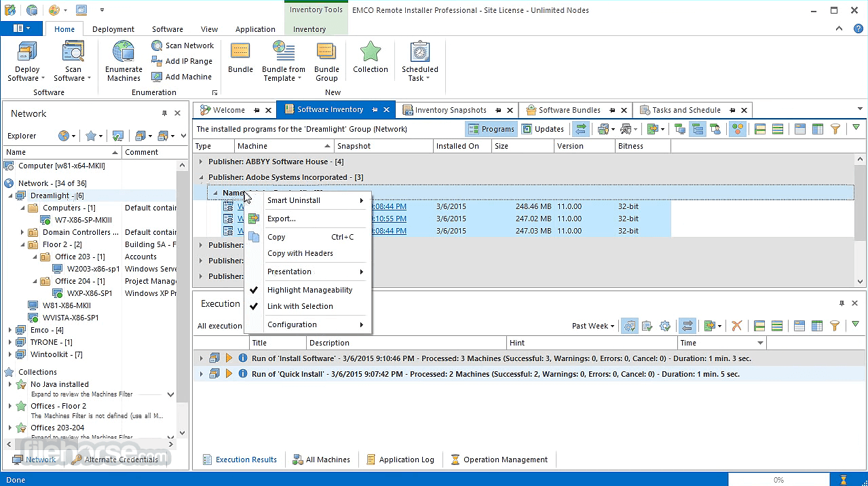Click the Export icon in the context menu
868x486 pixels.
(254, 219)
